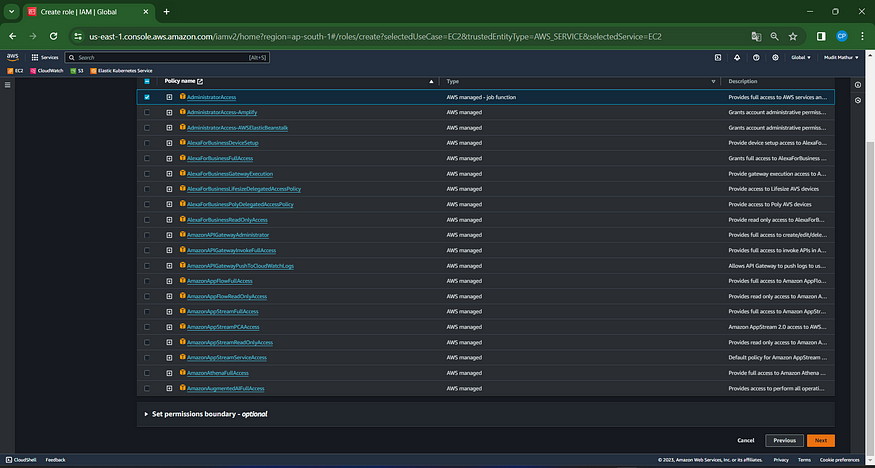Uncheck the AdministratorAccess policy checkbox

(147, 97)
